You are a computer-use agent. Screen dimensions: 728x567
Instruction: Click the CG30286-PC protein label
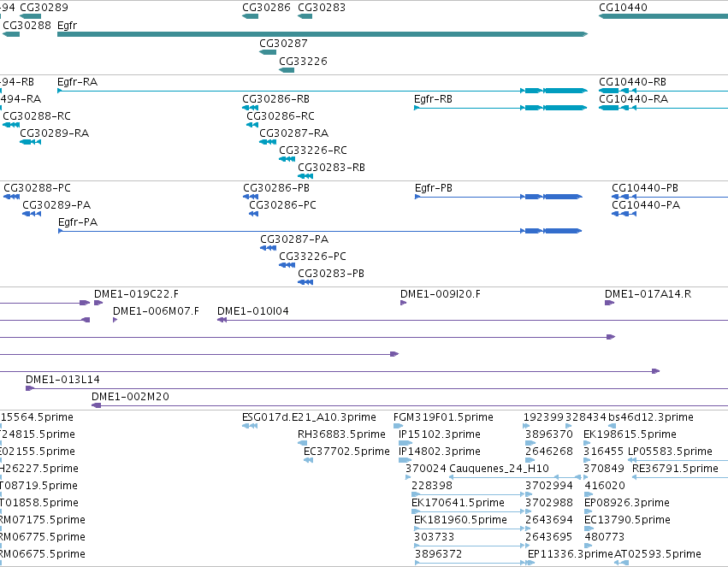click(x=283, y=205)
